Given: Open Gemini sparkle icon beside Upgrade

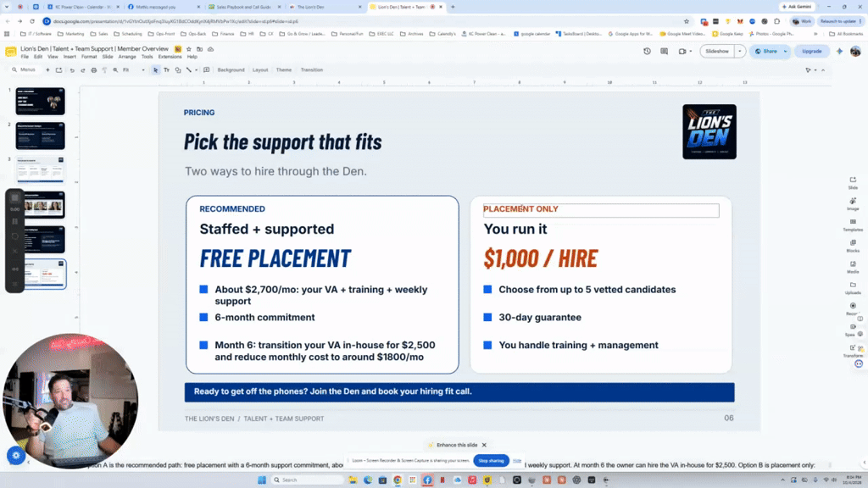Looking at the screenshot, I should pos(839,52).
